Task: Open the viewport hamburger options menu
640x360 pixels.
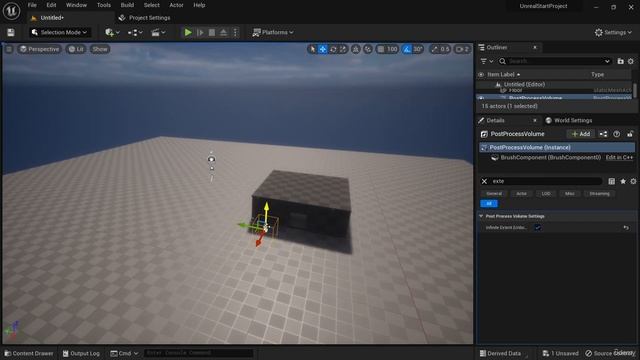Action: point(9,49)
